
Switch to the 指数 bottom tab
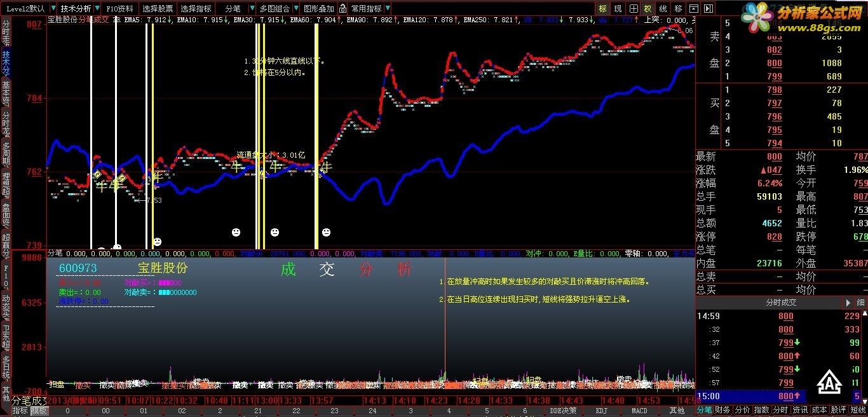[x=761, y=411]
